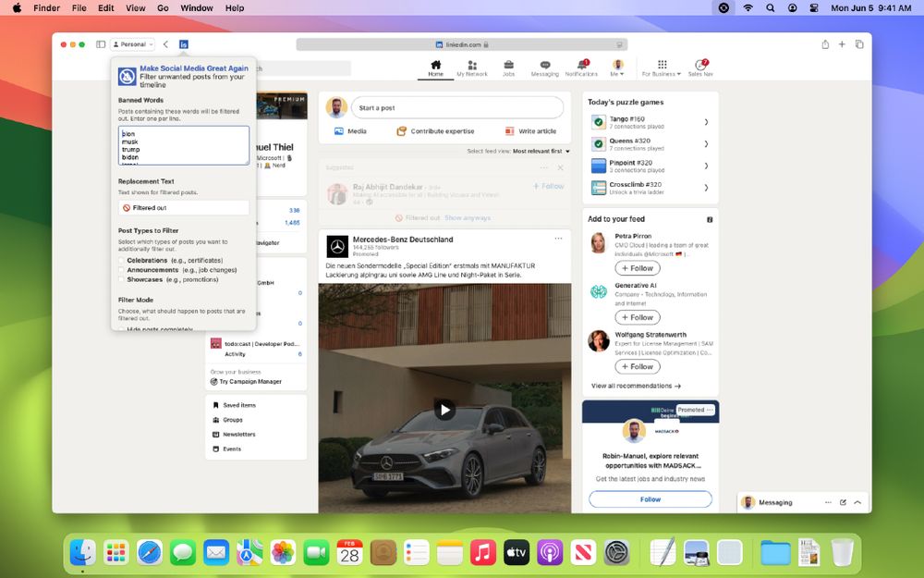Image resolution: width=924 pixels, height=578 pixels.
Task: Click Show anyways on filtered post
Action: pos(468,218)
